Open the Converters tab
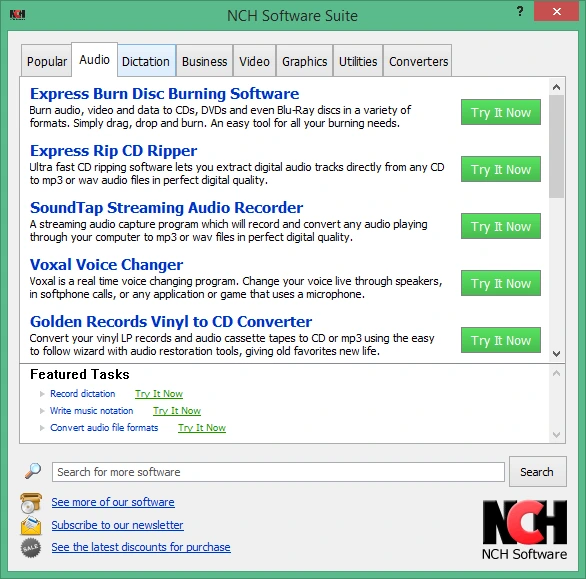Screen dimensions: 586x579 418,61
